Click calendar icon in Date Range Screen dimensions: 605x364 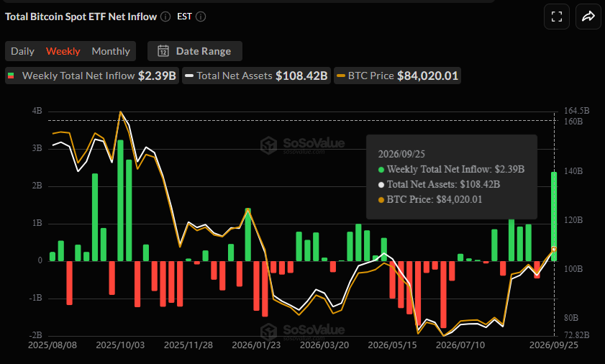pos(163,51)
